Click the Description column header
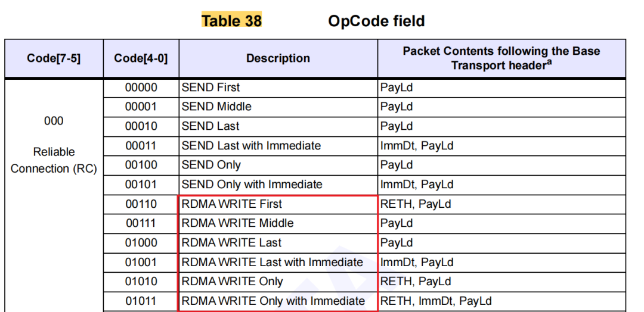644x312 pixels. [278, 58]
